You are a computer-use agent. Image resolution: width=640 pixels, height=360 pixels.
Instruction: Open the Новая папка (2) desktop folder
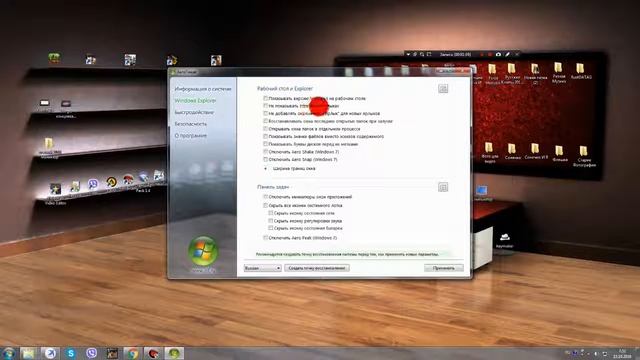point(535,73)
